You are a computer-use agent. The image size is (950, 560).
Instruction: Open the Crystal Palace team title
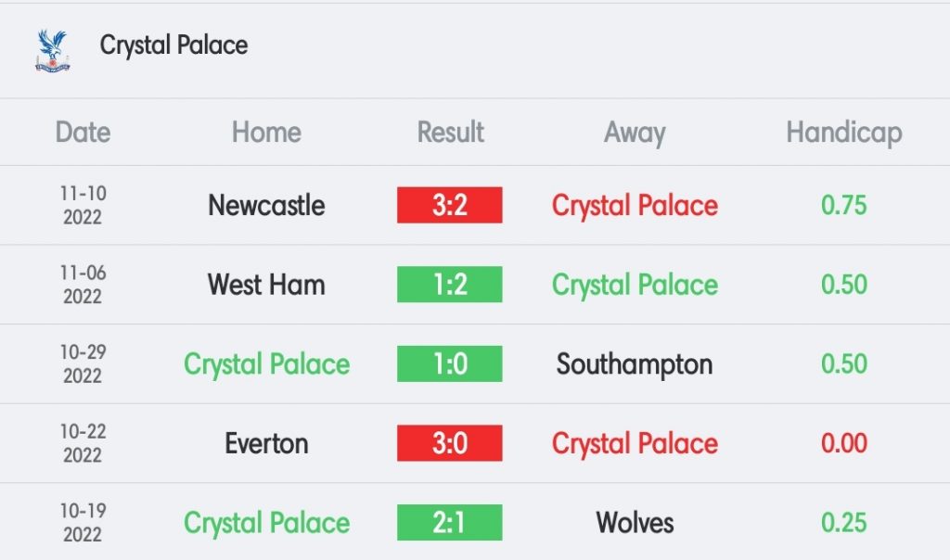point(173,45)
